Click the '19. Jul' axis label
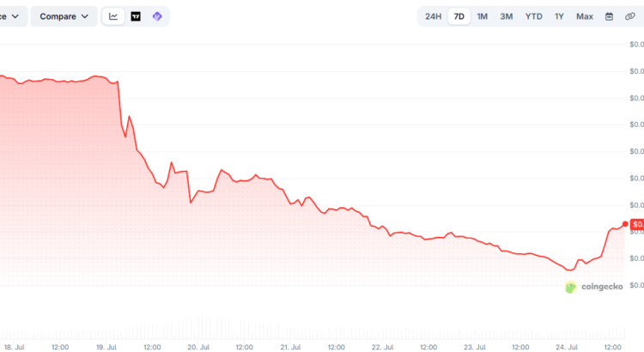Viewport: 644px width, 352px height. click(x=106, y=347)
